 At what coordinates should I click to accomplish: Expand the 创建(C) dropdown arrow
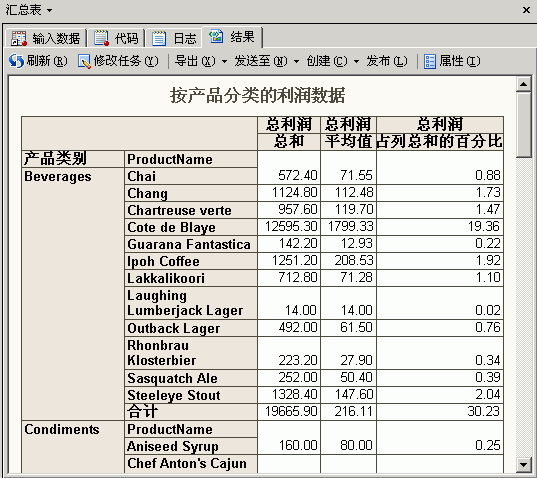(x=357, y=62)
